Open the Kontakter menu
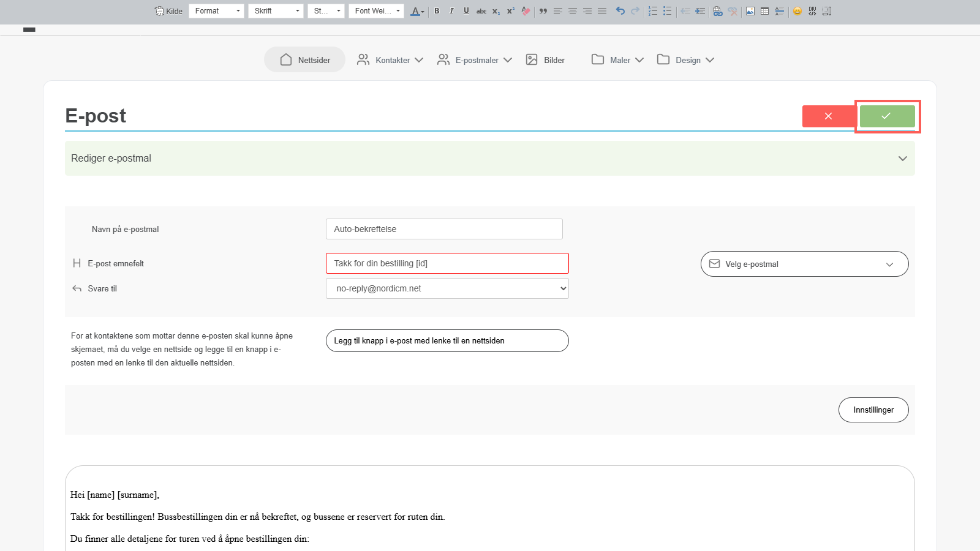The image size is (980, 551). pyautogui.click(x=390, y=60)
